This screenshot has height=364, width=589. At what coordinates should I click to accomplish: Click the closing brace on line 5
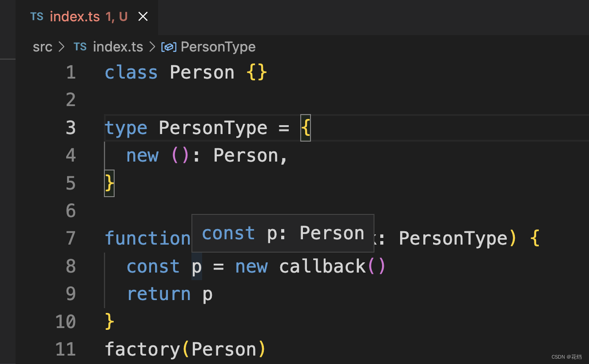[109, 183]
